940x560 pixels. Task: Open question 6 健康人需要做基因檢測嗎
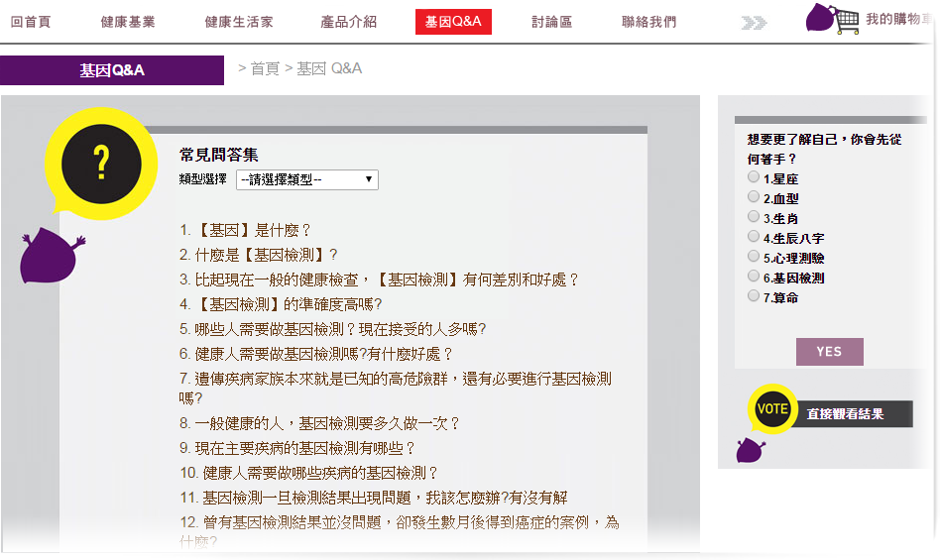coord(316,354)
